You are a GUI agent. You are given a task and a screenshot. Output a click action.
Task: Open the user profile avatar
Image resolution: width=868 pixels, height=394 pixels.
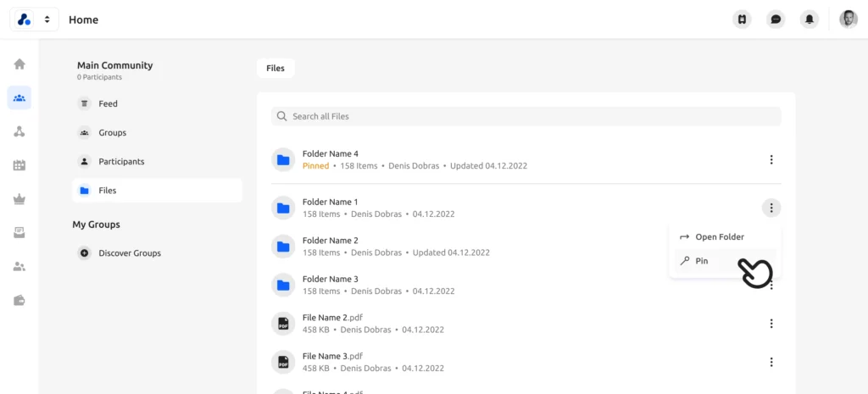[848, 19]
